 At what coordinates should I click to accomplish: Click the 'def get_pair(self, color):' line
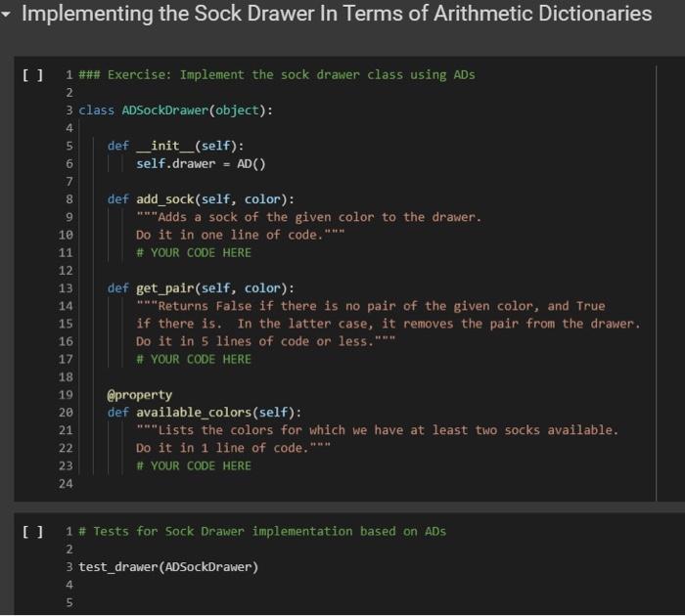201,288
